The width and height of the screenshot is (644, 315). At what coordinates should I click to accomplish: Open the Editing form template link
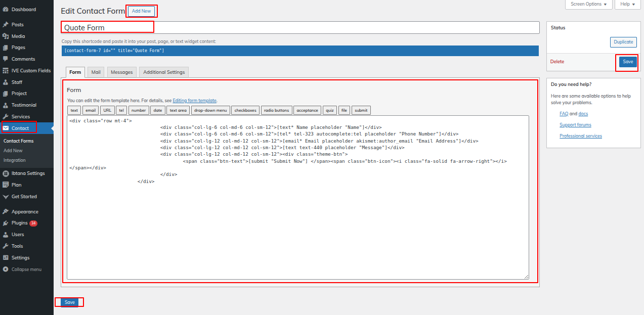(194, 101)
